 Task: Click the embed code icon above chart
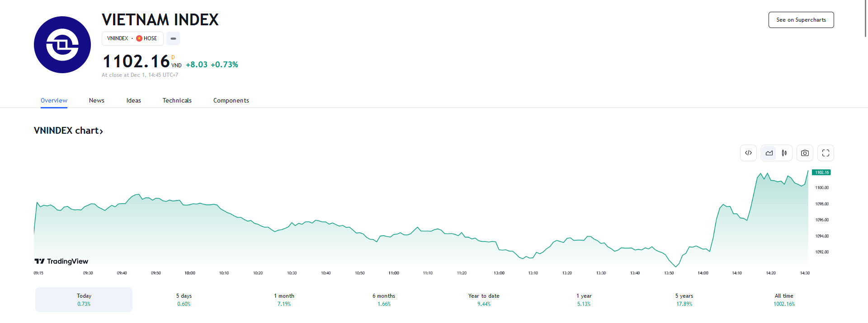coord(748,153)
